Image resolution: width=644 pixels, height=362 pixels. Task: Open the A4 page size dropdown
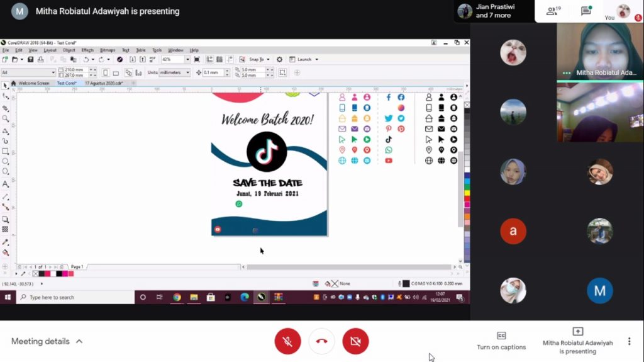tap(53, 72)
